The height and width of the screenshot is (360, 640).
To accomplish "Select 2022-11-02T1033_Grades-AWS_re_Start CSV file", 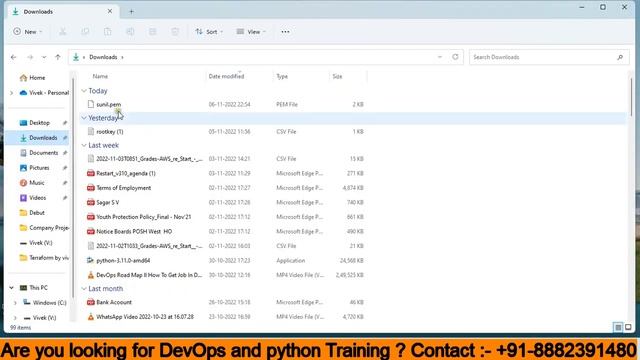I will [149, 246].
